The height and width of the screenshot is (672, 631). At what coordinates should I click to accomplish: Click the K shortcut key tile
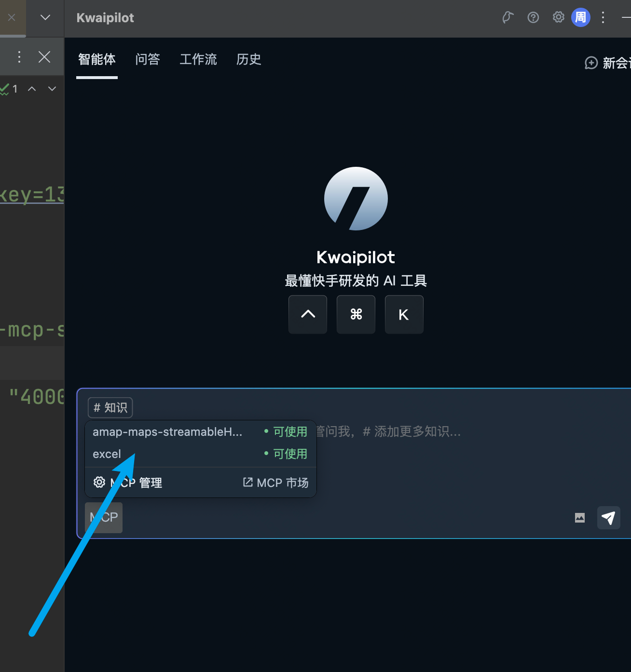(404, 314)
